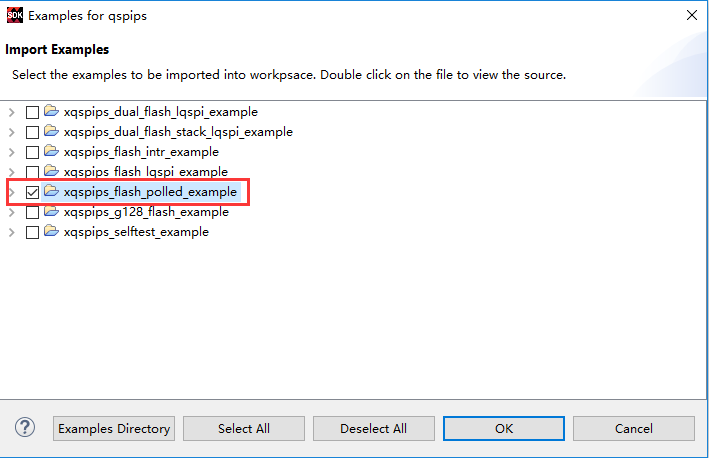Click folder icon of xqspips_flash_intr_example

tap(52, 151)
